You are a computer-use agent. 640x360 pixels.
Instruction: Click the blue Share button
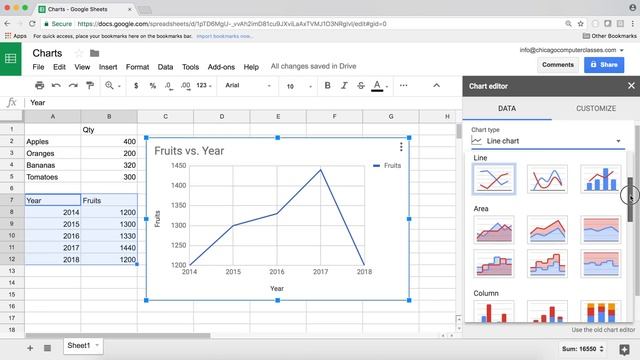[604, 65]
